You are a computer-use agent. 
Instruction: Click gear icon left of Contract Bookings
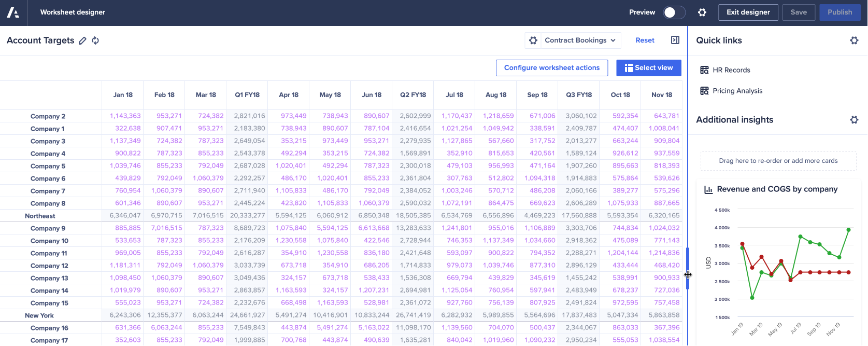pos(533,40)
